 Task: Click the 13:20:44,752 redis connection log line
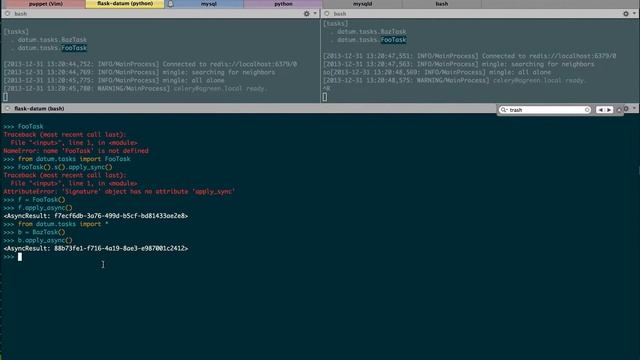pyautogui.click(x=150, y=64)
